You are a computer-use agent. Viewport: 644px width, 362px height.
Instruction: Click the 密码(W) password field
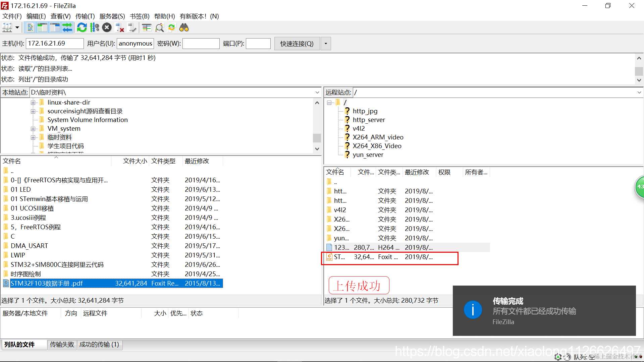coord(201,44)
